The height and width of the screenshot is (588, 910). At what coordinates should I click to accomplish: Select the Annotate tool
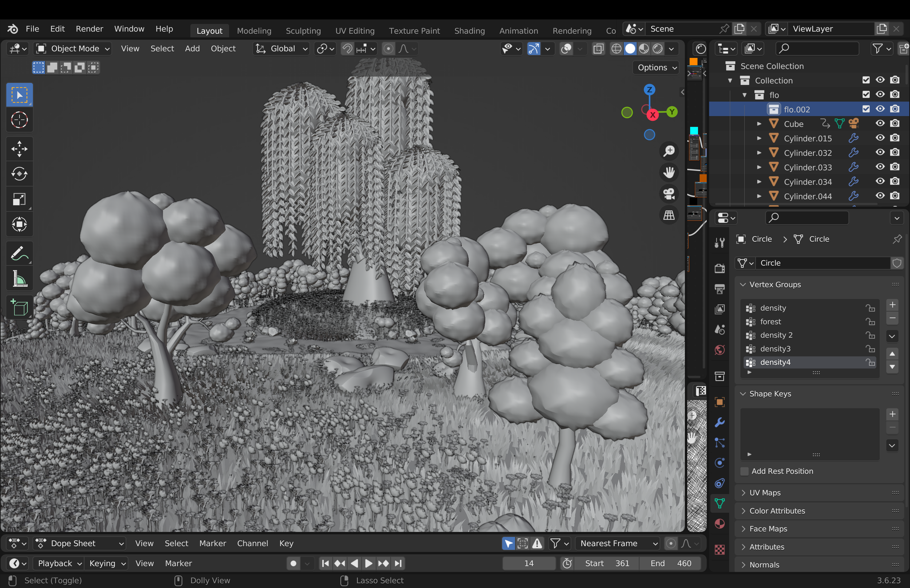19,254
